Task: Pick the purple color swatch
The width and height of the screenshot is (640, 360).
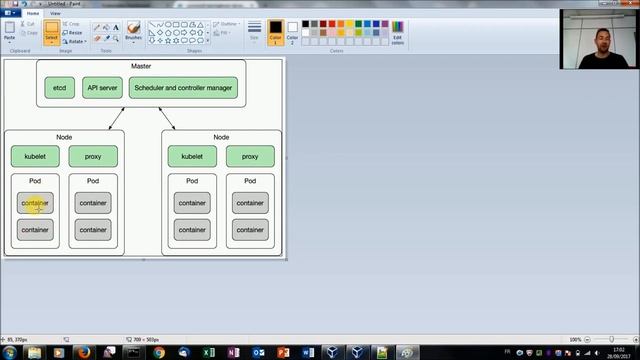Action: point(385,24)
